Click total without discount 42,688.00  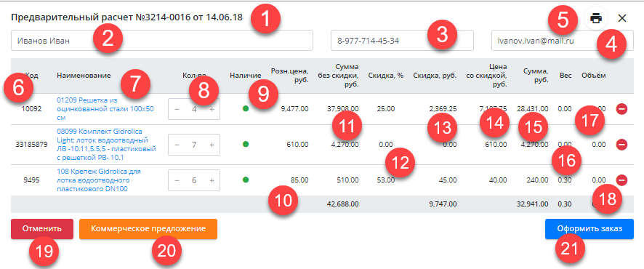(x=342, y=204)
